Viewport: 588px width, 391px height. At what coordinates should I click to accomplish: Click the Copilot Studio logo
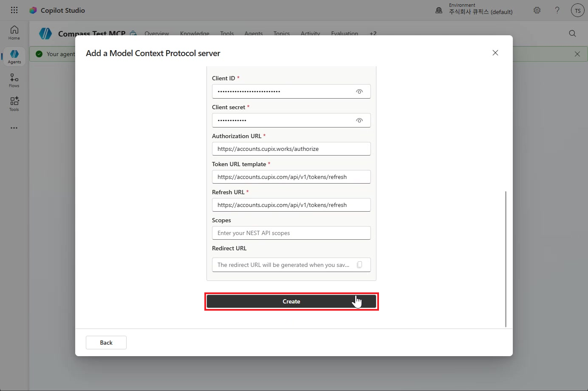pos(33,10)
